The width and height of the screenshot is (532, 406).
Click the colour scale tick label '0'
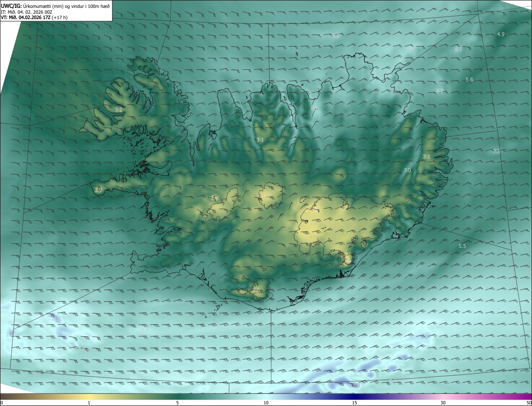tap(2, 403)
